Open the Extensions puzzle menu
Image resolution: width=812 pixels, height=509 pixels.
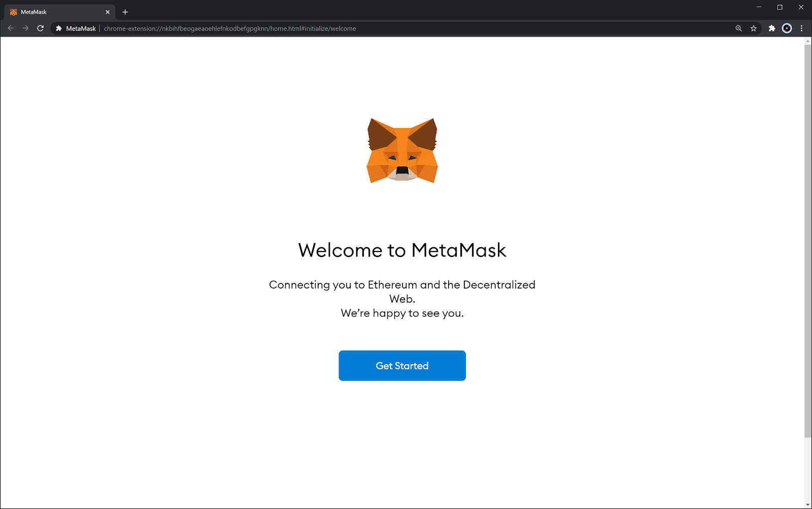coord(772,28)
